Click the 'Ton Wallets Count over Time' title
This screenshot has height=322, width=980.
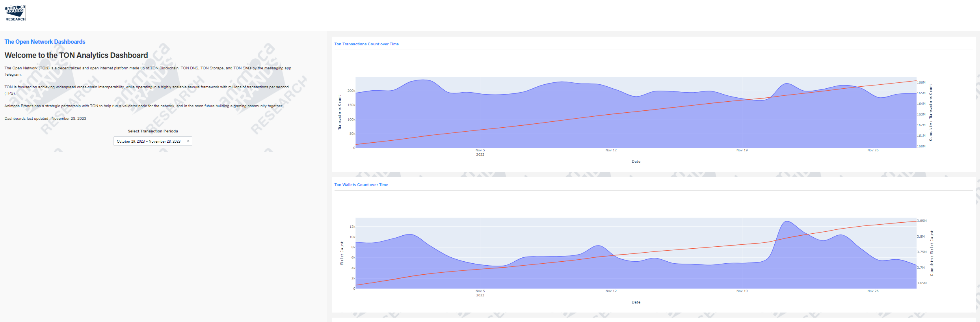[361, 185]
